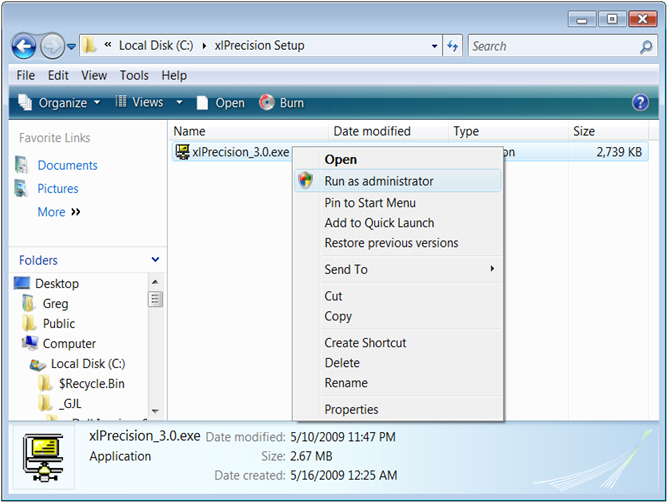
Task: Select the _GJL folder in tree
Action: [70, 404]
